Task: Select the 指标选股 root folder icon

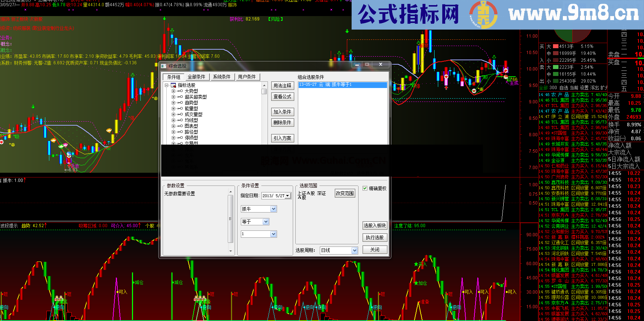Action: click(x=173, y=85)
